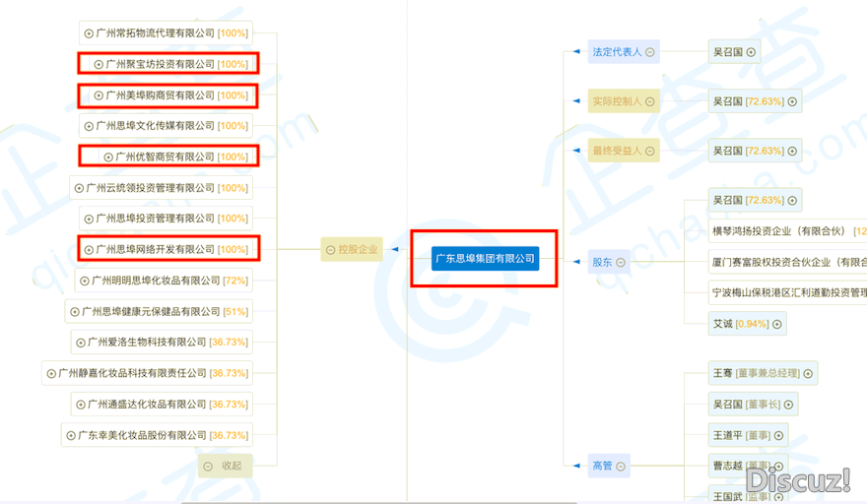Click the 收起 collapse button
The image size is (867, 504).
tap(226, 466)
